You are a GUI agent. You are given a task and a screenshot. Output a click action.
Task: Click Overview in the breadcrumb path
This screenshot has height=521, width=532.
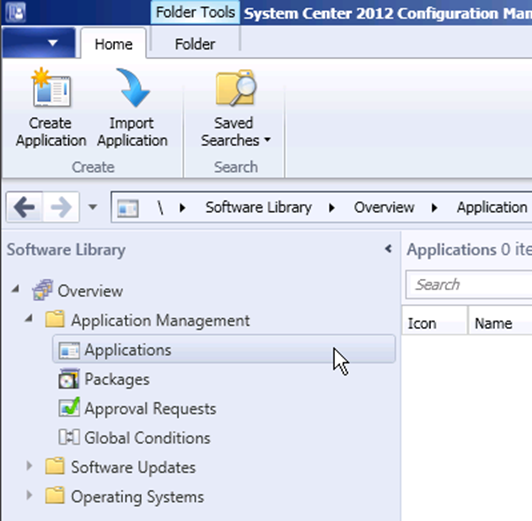(x=384, y=207)
